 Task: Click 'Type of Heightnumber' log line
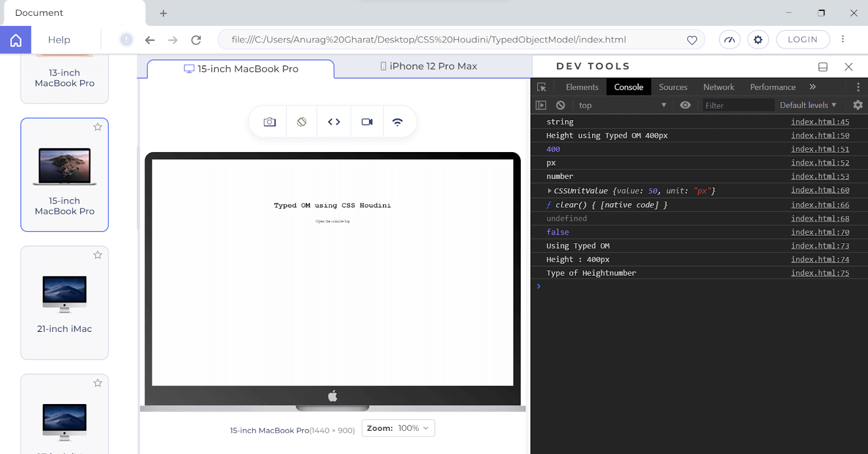point(591,273)
